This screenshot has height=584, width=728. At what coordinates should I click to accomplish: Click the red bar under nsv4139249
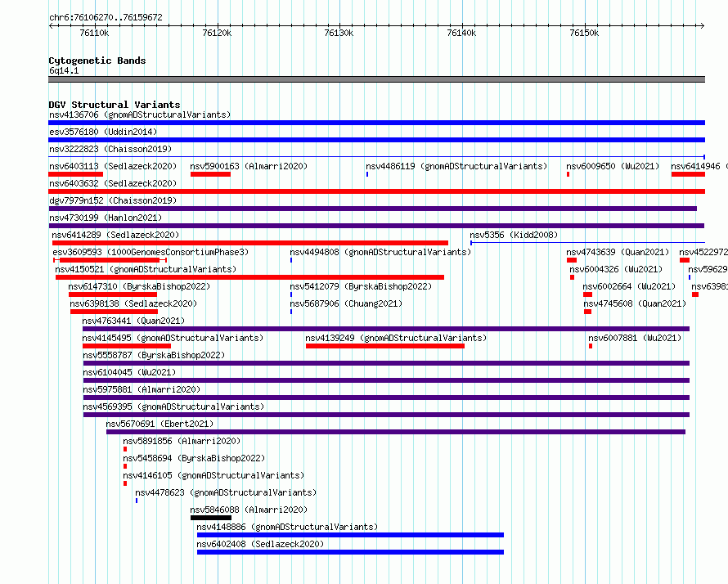(x=385, y=346)
